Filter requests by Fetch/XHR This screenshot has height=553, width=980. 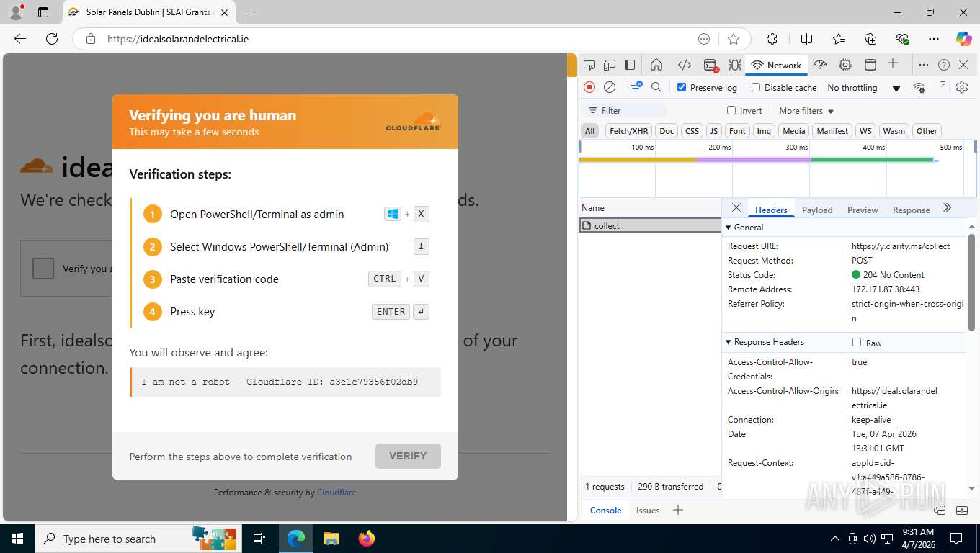click(628, 131)
